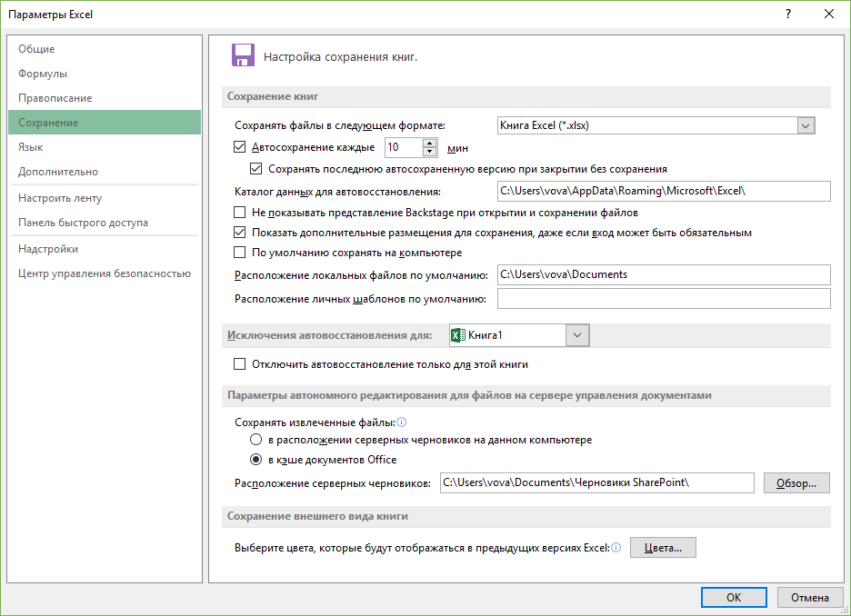Expand the 'Книга1' autorecover exceptions dropdown
The width and height of the screenshot is (851, 616).
(x=577, y=335)
